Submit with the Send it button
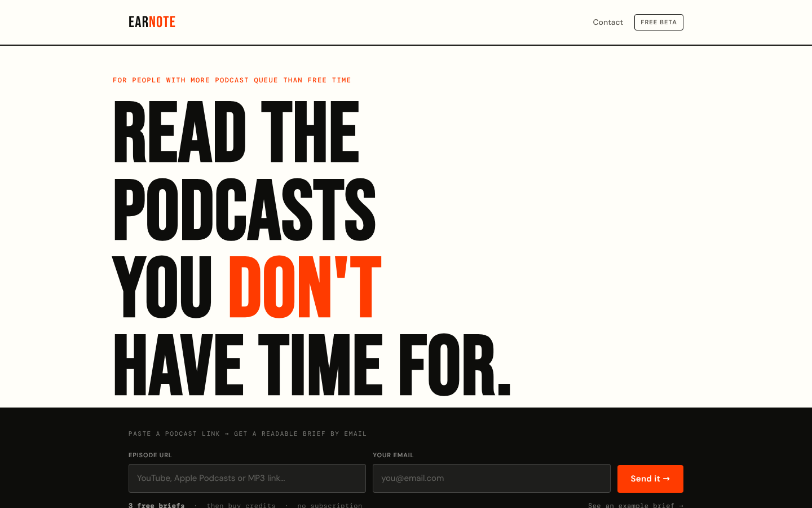This screenshot has width=812, height=508. (650, 479)
